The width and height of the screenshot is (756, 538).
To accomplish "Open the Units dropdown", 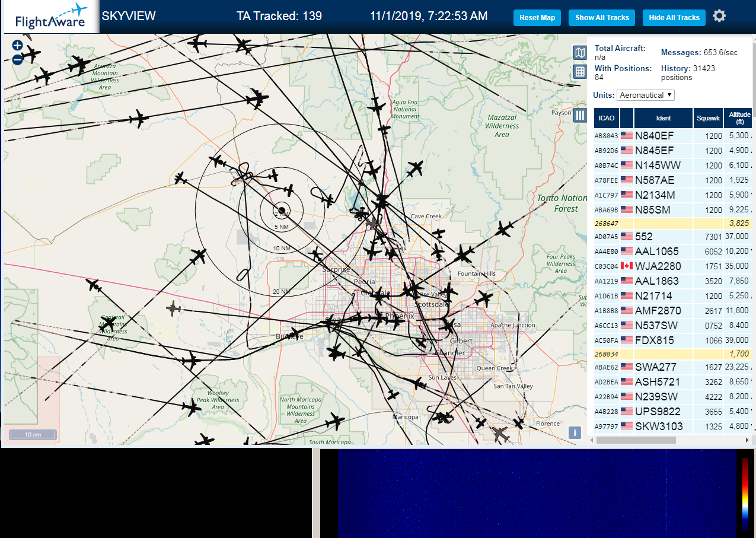I will pos(646,95).
